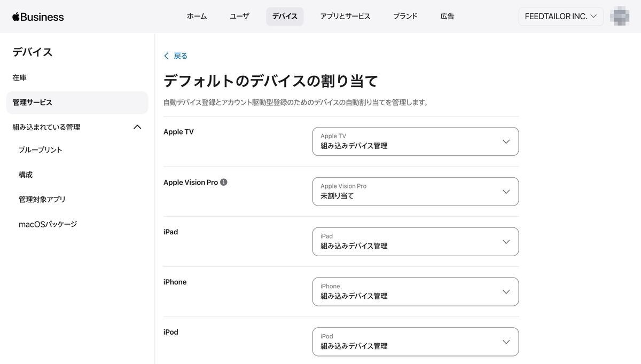Open the アプリとサービス tab
Viewport: 641px width, 364px height.
(x=345, y=17)
